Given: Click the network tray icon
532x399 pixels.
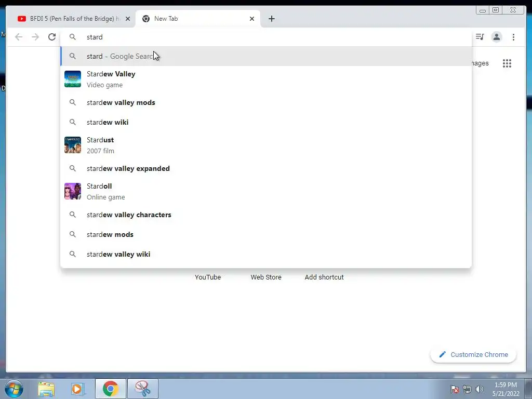Looking at the screenshot, I should pos(467,389).
